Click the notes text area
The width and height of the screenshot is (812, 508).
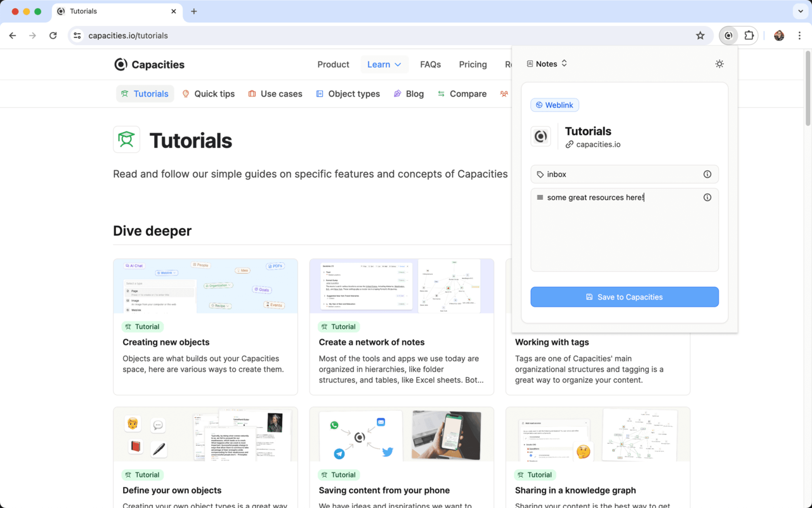tap(625, 230)
